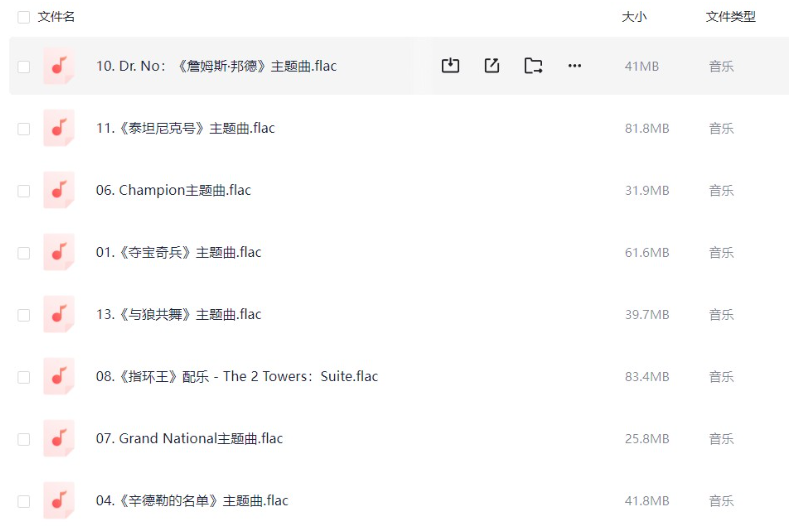This screenshot has width=790, height=528.
Task: Click the music file icon for 11.《泰坦尼克号》
Action: point(59,128)
